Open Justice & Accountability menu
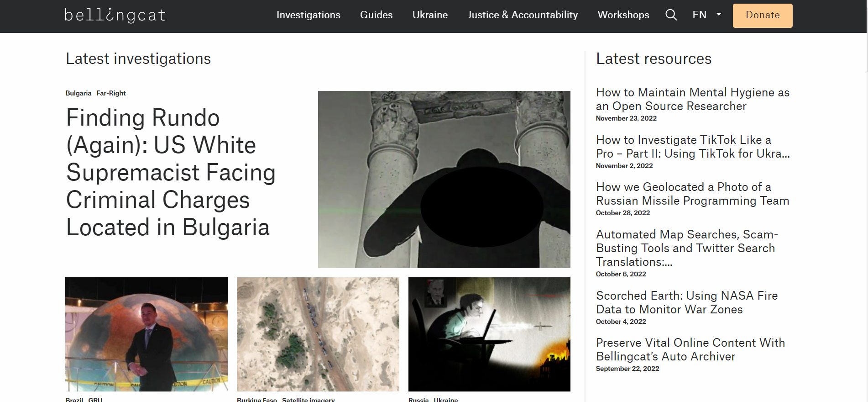Viewport: 868px width, 402px height. click(x=523, y=15)
